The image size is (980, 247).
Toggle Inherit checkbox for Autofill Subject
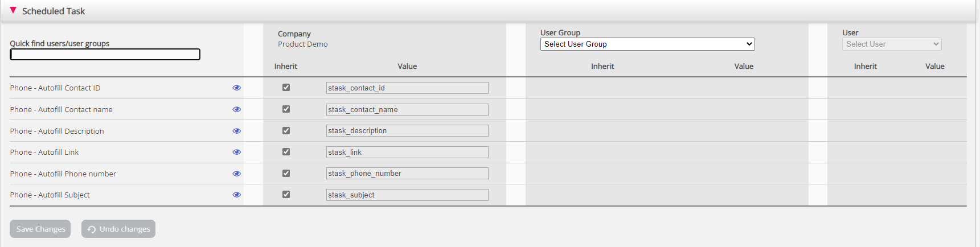click(286, 195)
